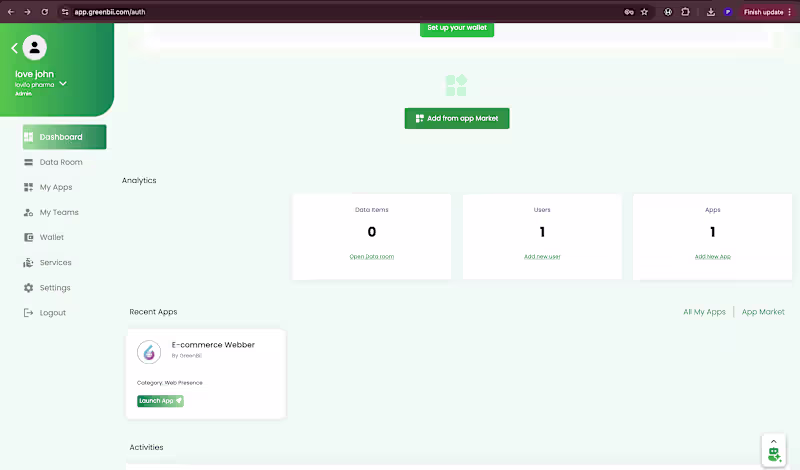Click the Add new user link

542,257
